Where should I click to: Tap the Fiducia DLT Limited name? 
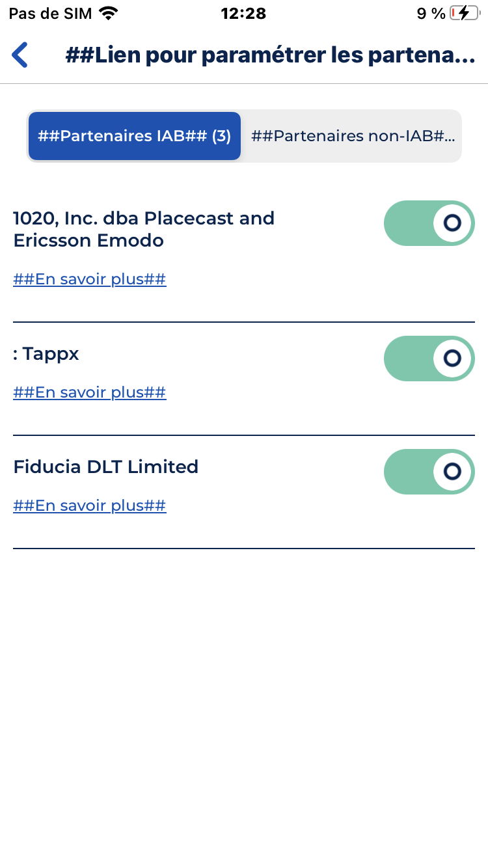[105, 467]
